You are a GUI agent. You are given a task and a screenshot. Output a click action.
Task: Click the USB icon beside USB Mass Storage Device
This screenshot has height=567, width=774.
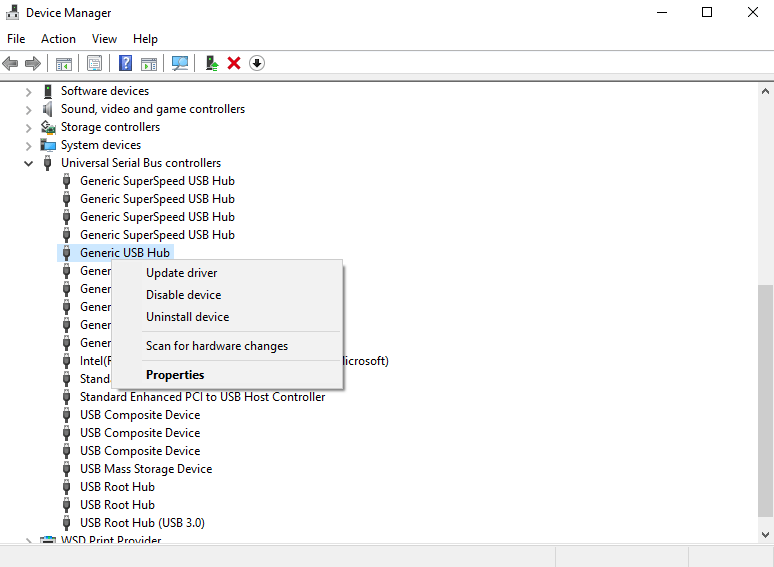[67, 469]
